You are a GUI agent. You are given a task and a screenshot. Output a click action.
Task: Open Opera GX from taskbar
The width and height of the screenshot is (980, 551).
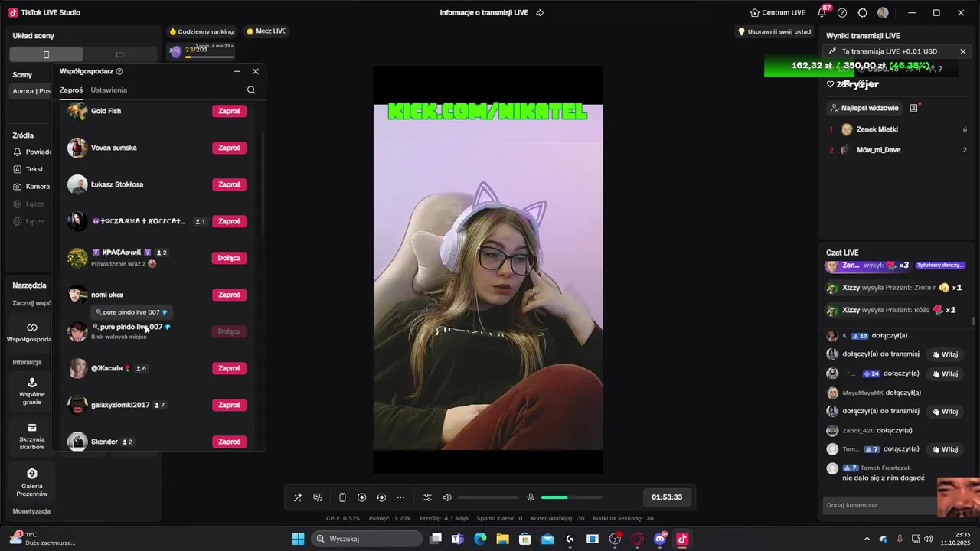[x=637, y=539]
